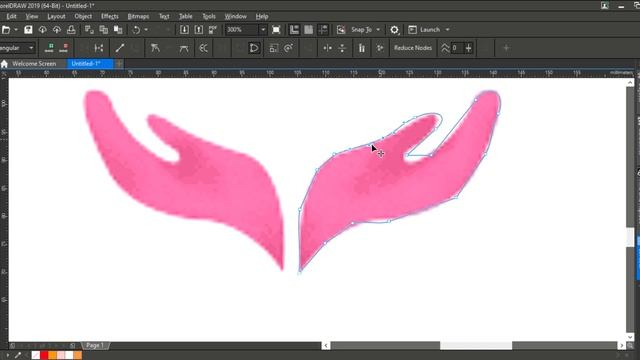
Task: Click the Cut icon
Action: pyautogui.click(x=89, y=30)
